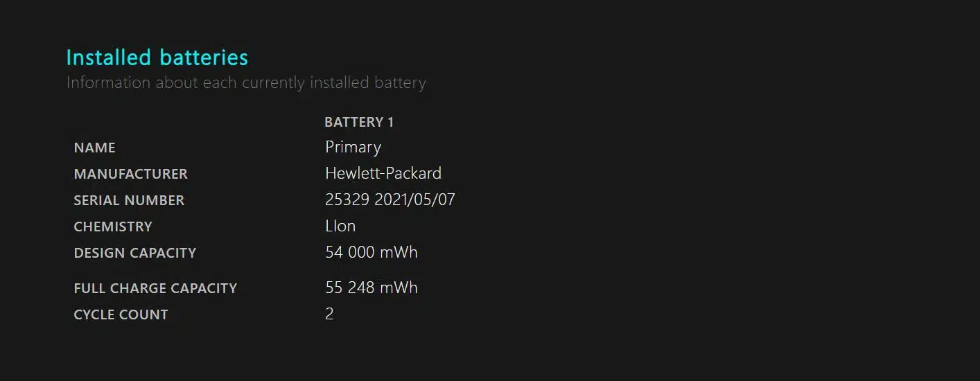
Task: Click the cycle count value 2
Action: [x=329, y=314]
